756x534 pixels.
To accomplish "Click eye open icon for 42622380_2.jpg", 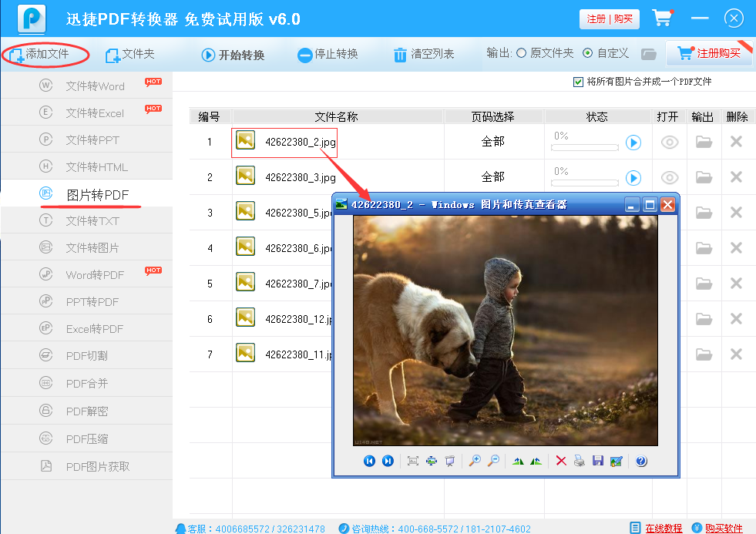I will (669, 143).
